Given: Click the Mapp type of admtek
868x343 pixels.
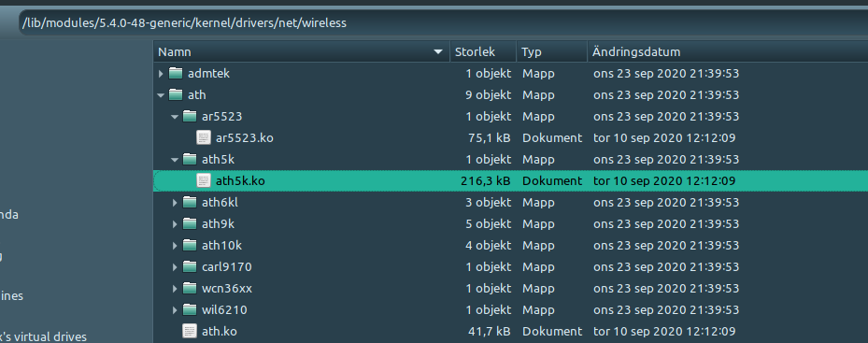Looking at the screenshot, I should click(x=538, y=73).
